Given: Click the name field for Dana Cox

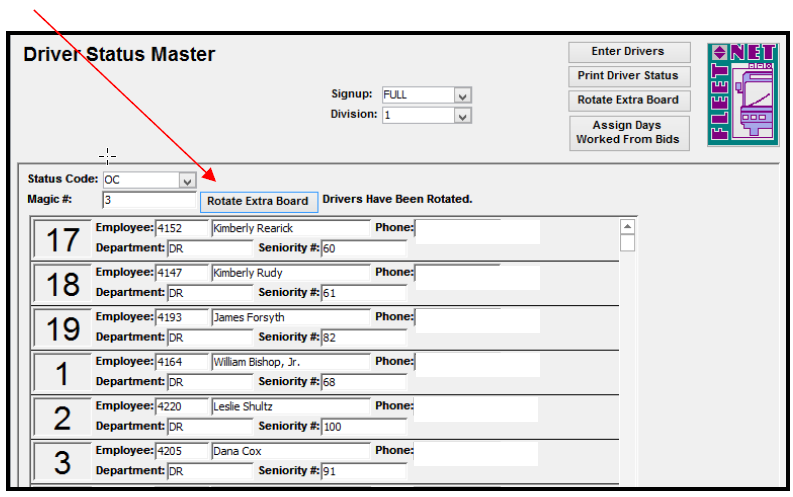Looking at the screenshot, I should click(290, 451).
